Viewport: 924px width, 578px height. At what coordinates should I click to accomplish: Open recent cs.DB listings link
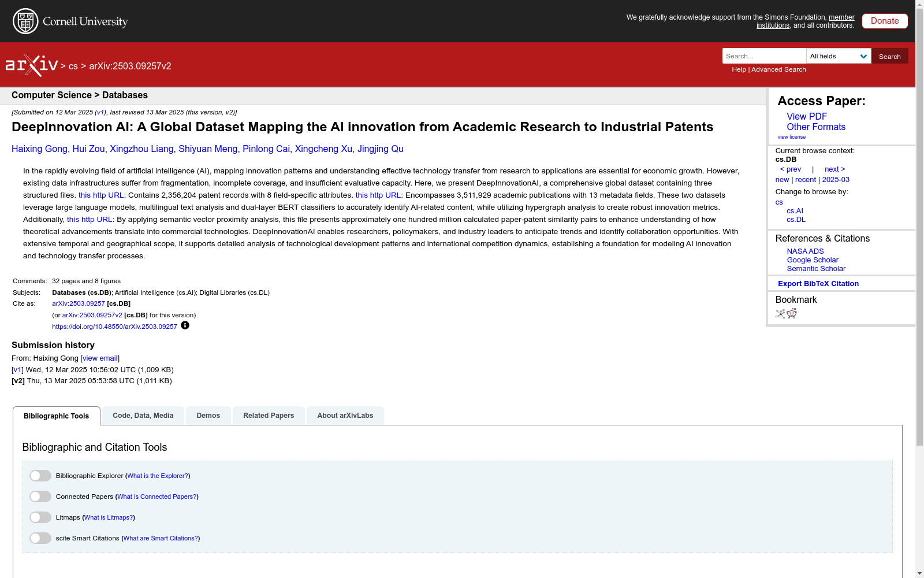click(x=806, y=180)
